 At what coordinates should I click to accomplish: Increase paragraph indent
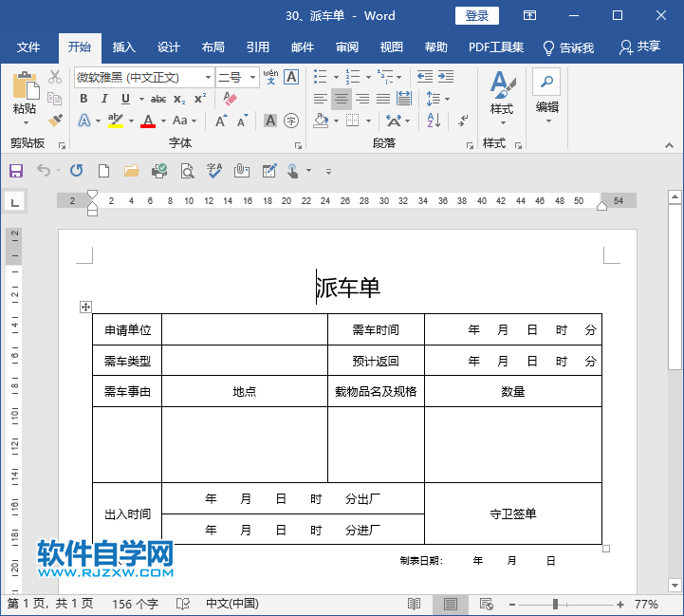pyautogui.click(x=446, y=77)
